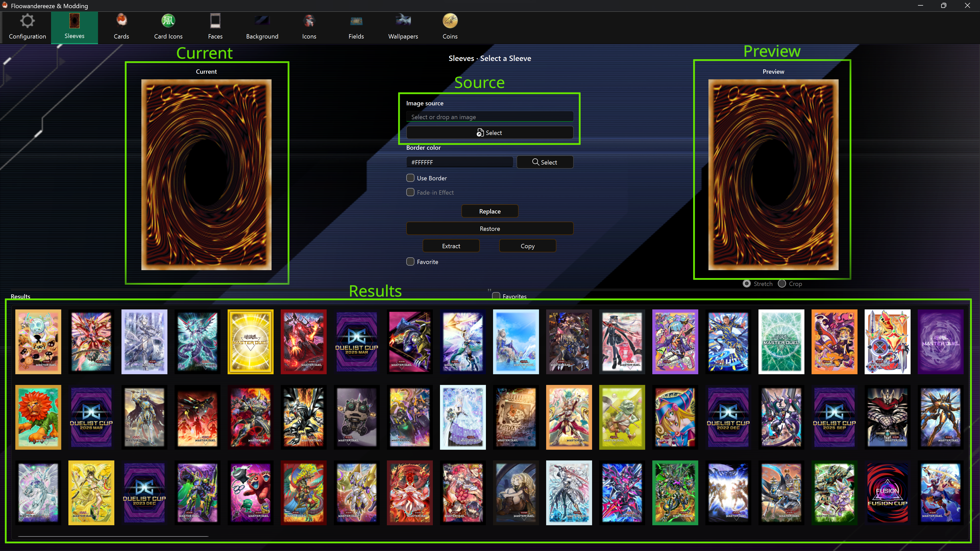
Task: Open the Card Icons tab
Action: (x=168, y=27)
